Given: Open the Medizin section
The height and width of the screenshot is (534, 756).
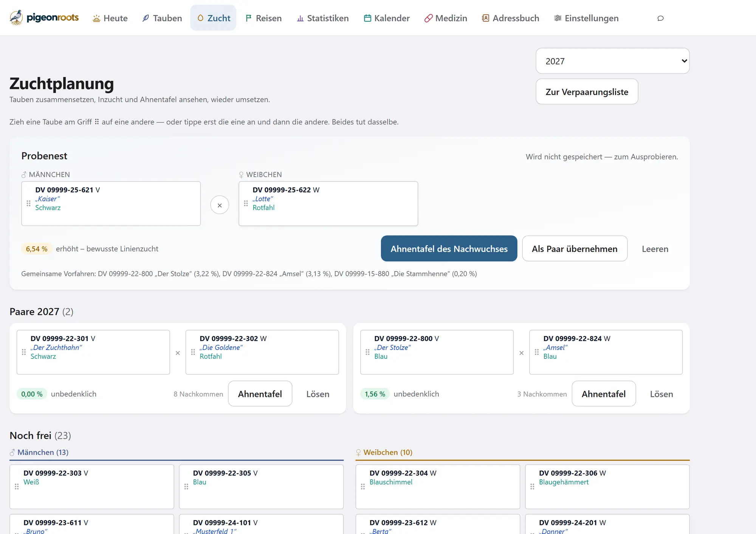Looking at the screenshot, I should (445, 18).
